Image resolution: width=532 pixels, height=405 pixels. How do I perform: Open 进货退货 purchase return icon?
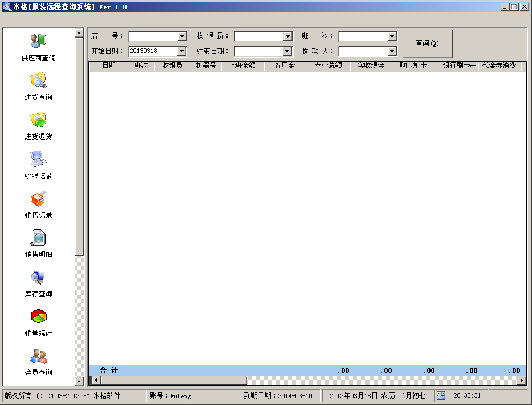[38, 119]
